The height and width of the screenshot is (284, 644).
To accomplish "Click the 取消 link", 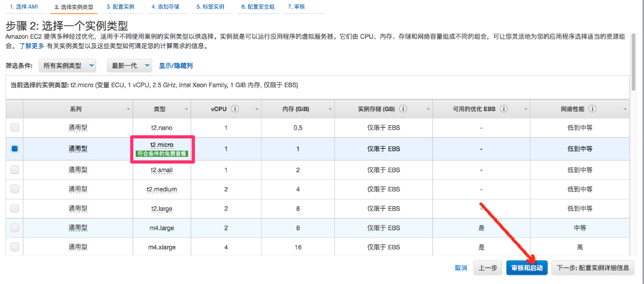I will tap(461, 268).
